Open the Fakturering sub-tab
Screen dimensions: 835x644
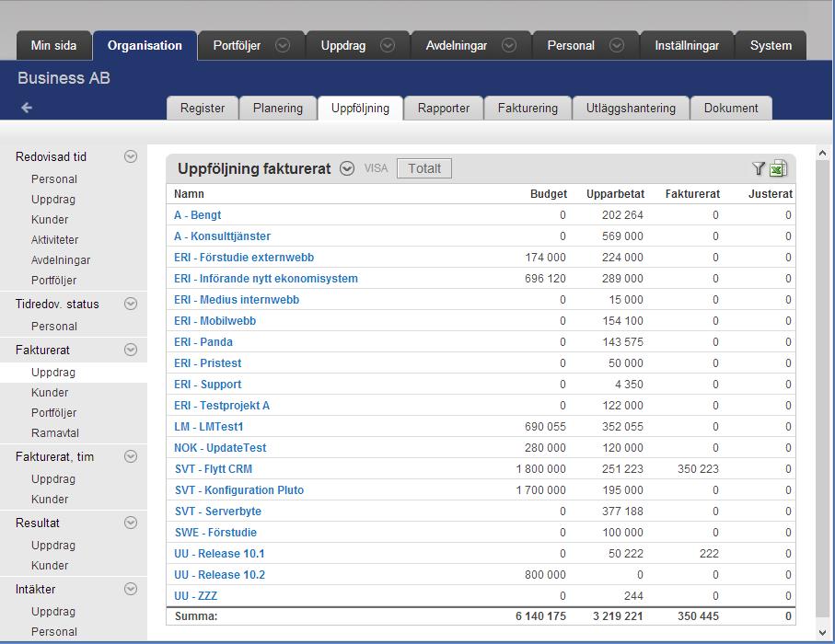tap(528, 108)
